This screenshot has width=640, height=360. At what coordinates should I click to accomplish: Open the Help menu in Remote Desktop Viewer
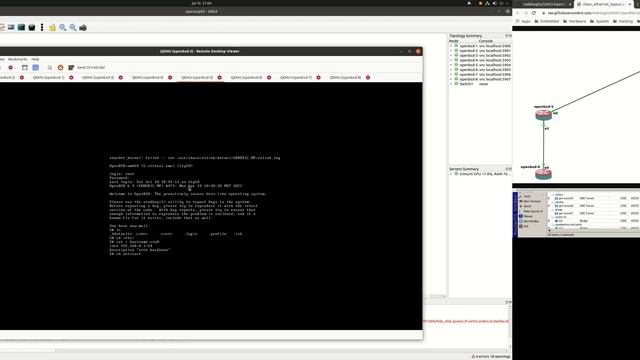click(36, 59)
